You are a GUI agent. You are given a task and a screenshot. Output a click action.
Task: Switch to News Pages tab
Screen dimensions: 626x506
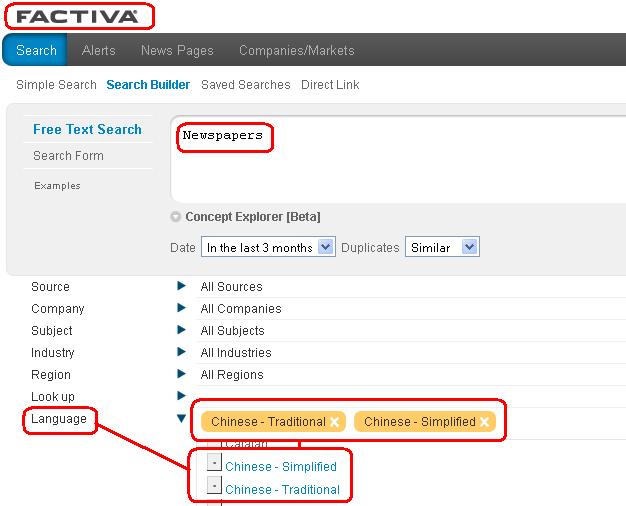pos(177,50)
